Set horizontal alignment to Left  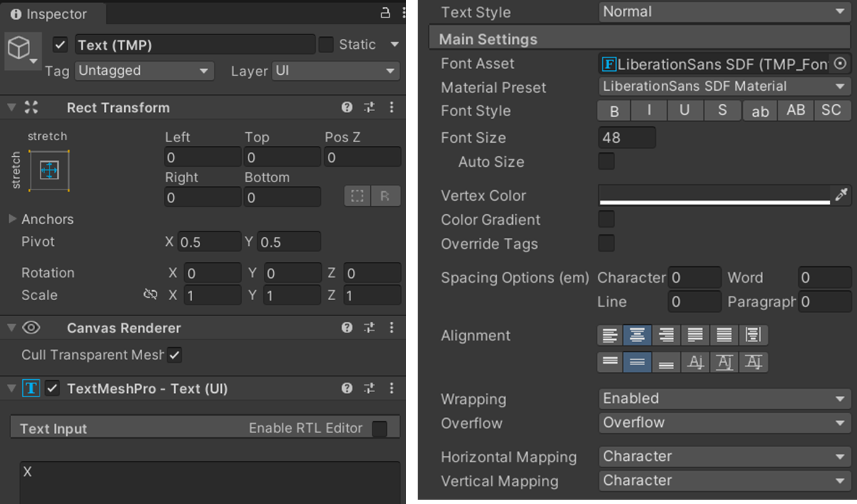610,335
